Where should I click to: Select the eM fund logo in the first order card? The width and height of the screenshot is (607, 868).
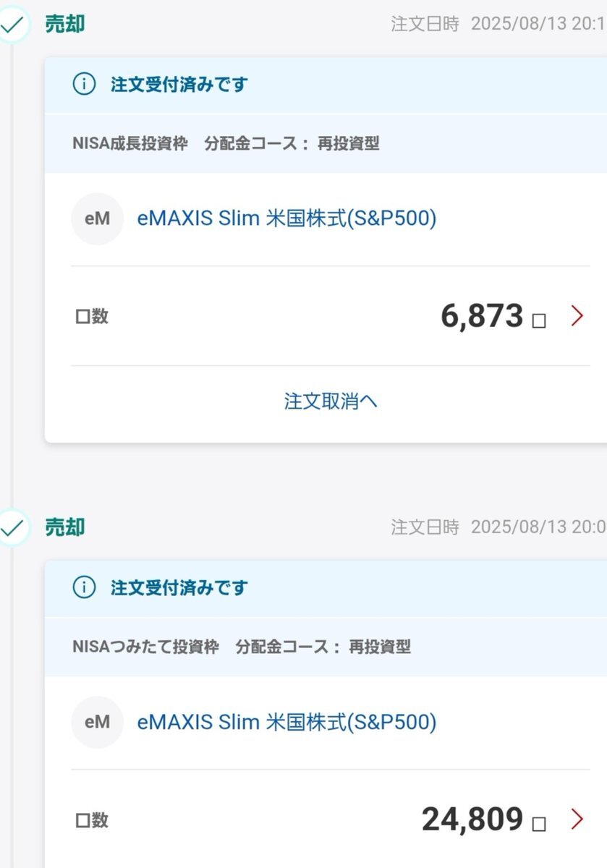click(x=97, y=219)
